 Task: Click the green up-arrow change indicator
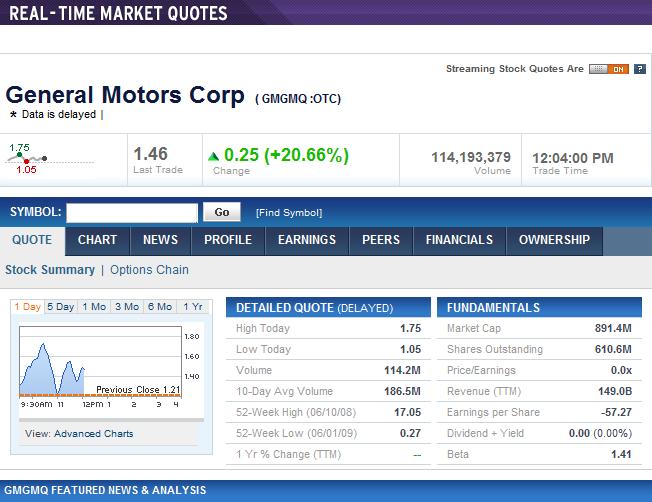pyautogui.click(x=213, y=156)
